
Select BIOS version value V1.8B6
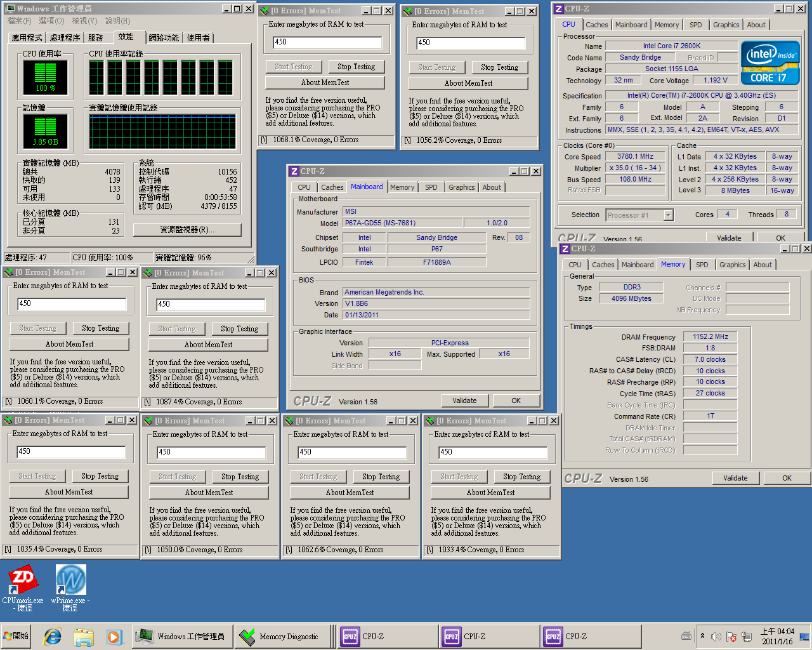[436, 303]
